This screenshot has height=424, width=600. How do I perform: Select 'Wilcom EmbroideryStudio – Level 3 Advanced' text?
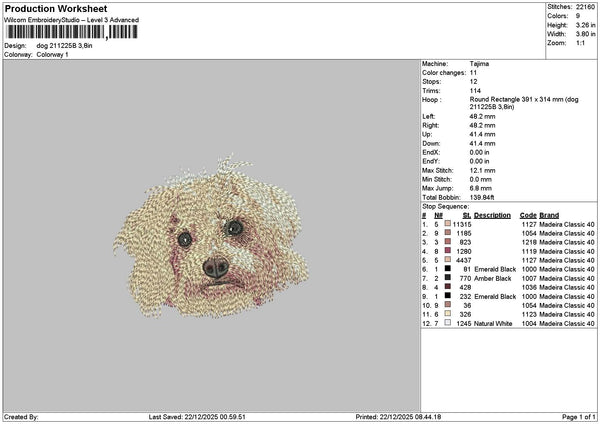click(72, 20)
